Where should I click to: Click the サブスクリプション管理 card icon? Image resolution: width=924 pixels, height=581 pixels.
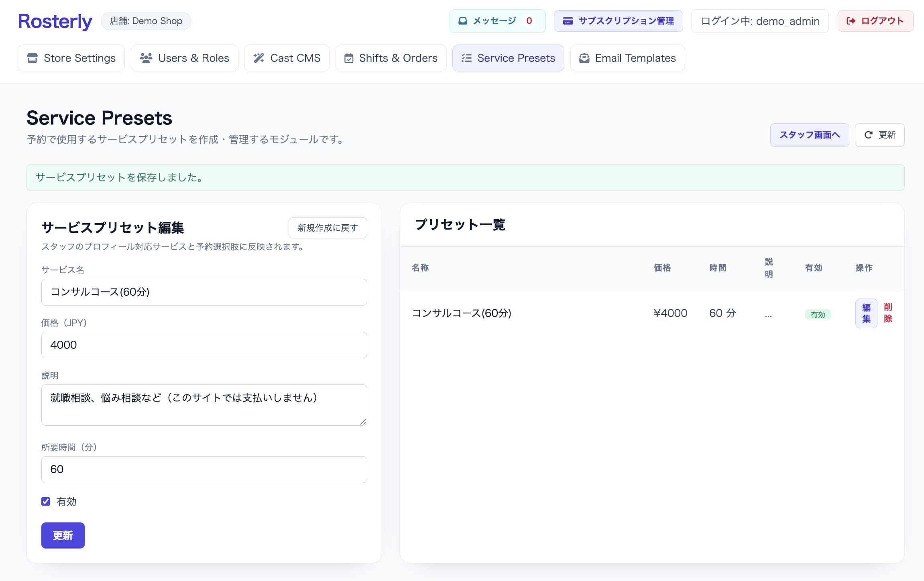click(x=568, y=20)
